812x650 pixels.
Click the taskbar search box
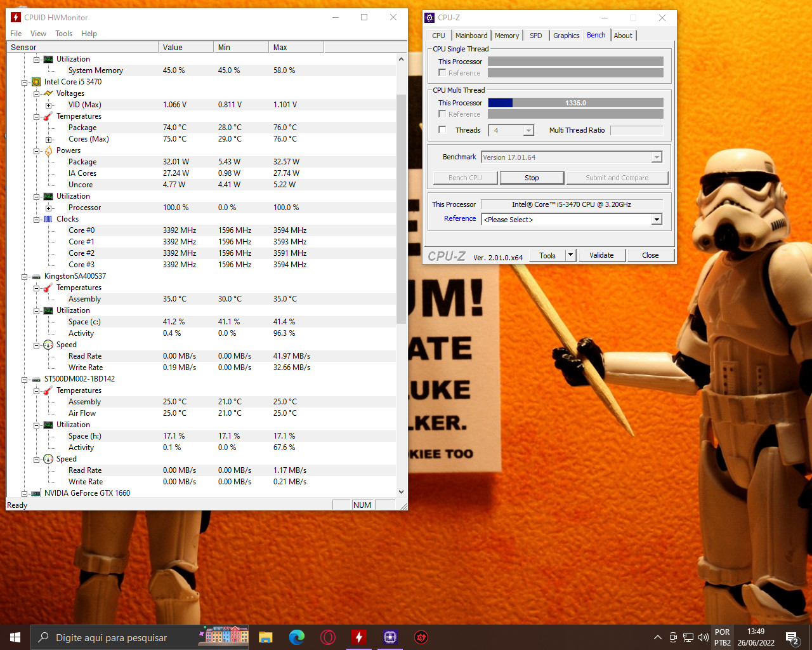[x=140, y=637]
